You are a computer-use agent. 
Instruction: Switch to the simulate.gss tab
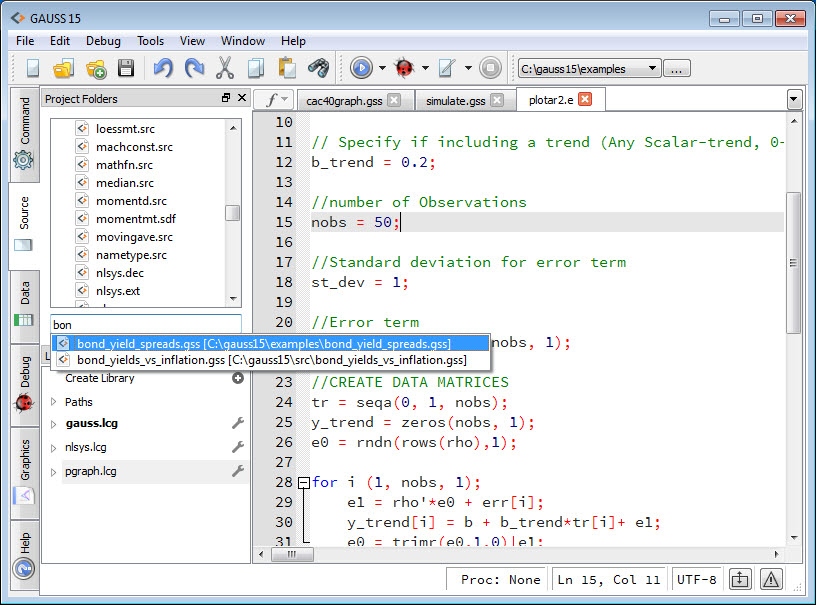(455, 100)
